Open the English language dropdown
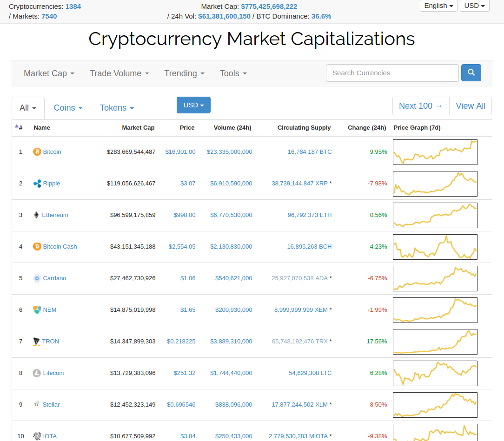This screenshot has width=504, height=441. pos(438,6)
